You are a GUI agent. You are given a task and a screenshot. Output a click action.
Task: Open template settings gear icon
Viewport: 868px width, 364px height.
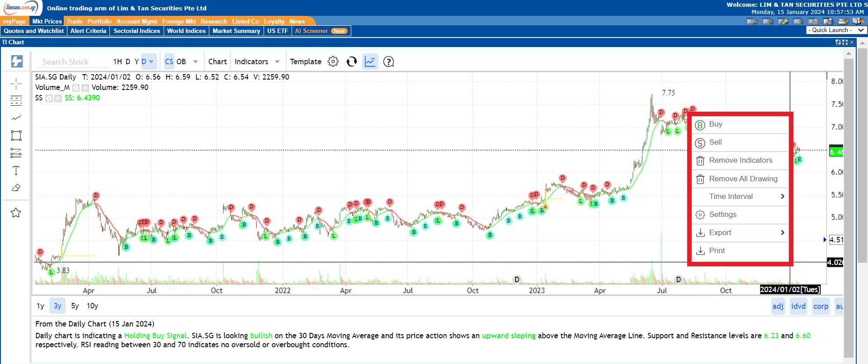pos(333,61)
